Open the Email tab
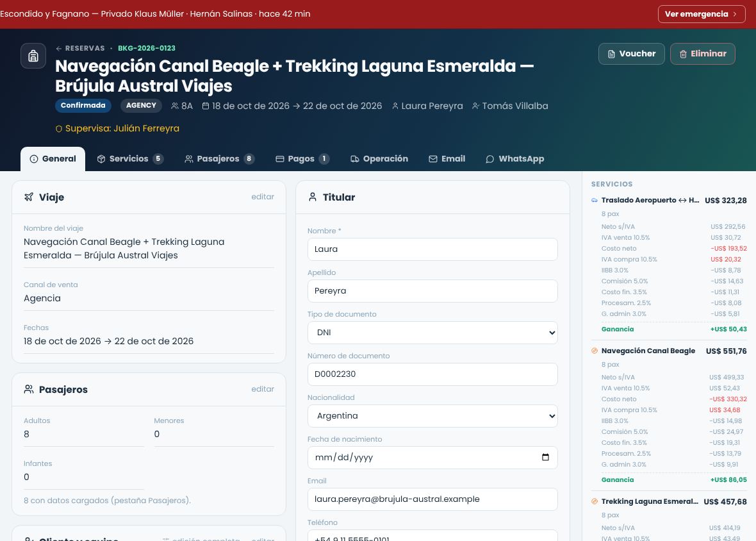 click(x=447, y=159)
